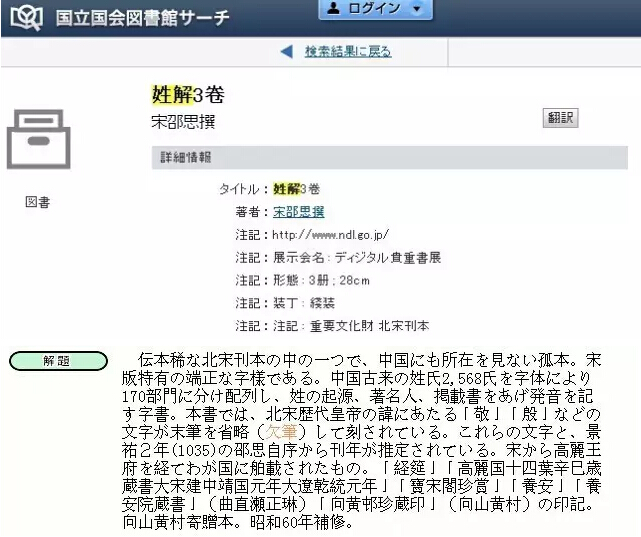Click the 展示会名 ディジタル貴重書展 note
Viewport: 641px width, 537px height.
pyautogui.click(x=357, y=258)
